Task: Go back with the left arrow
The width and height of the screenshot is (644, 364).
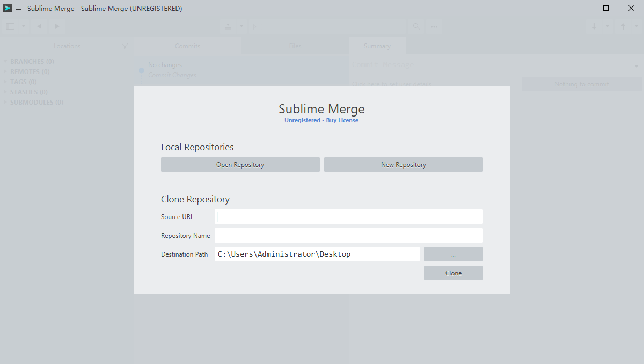Action: pos(39,26)
